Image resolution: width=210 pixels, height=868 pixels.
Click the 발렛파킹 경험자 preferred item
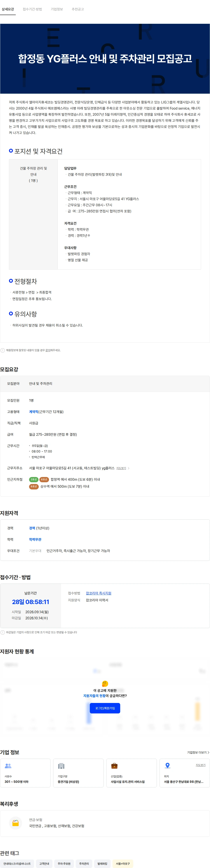click(79, 254)
